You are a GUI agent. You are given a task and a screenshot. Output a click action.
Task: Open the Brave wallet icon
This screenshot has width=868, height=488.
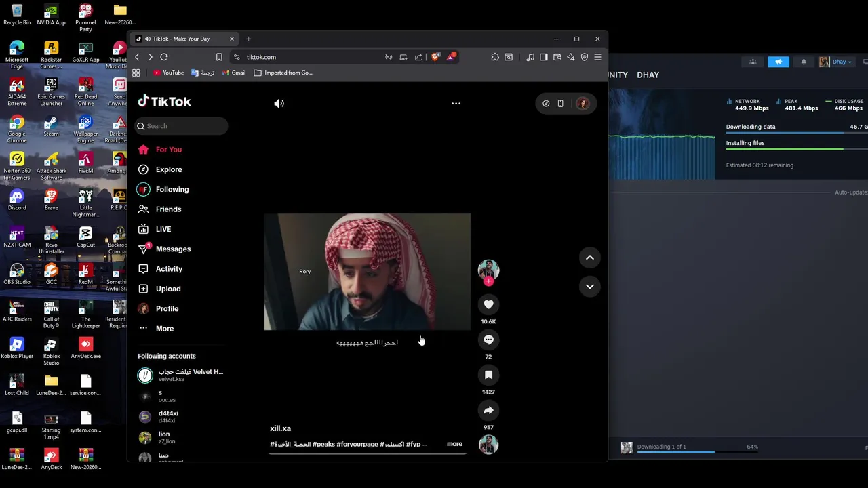coord(557,57)
